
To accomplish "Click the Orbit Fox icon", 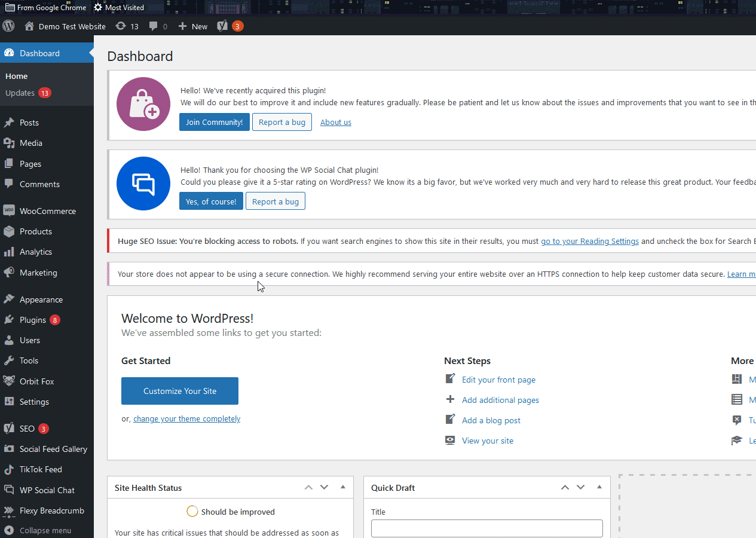I will pos(9,381).
